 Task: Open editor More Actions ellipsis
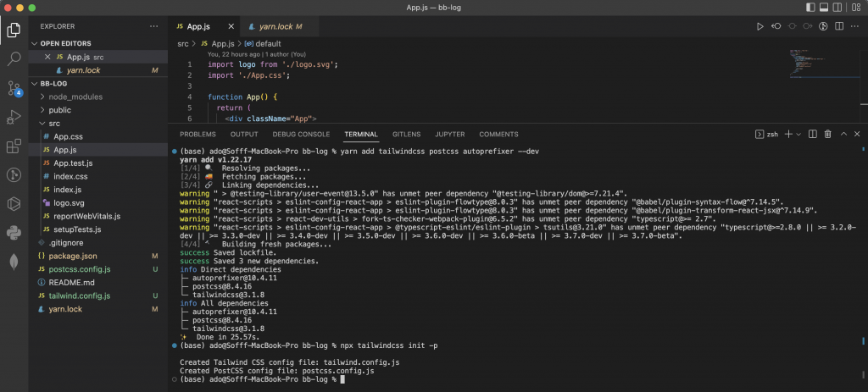point(856,26)
